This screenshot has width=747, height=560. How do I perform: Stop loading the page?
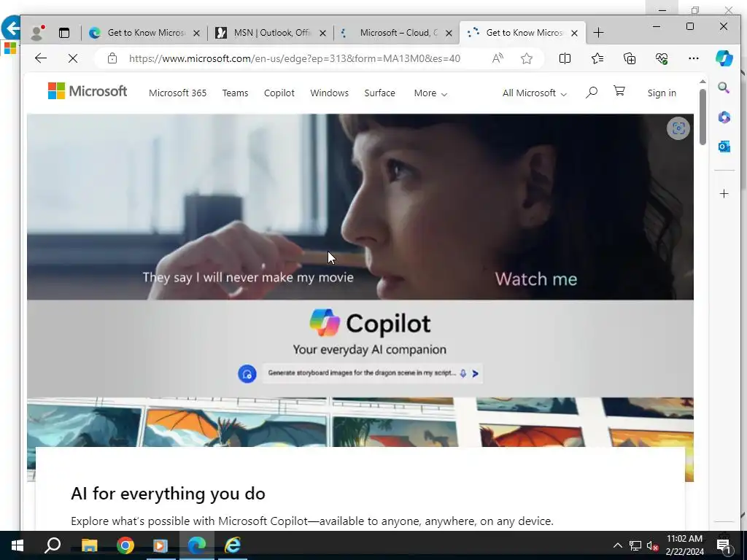(73, 58)
